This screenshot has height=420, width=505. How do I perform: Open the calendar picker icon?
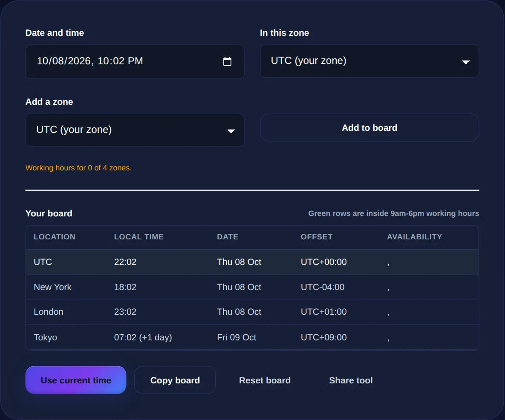(227, 61)
